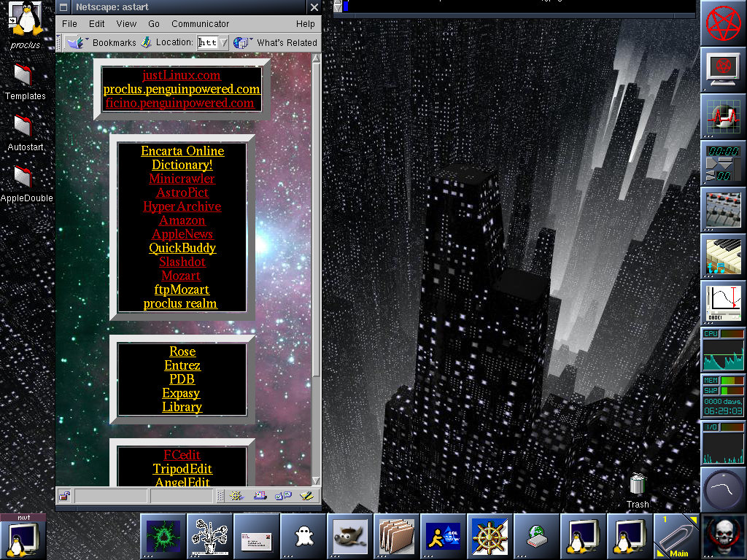The width and height of the screenshot is (747, 560).
Task: Click inside the Location URL field
Action: [x=208, y=42]
